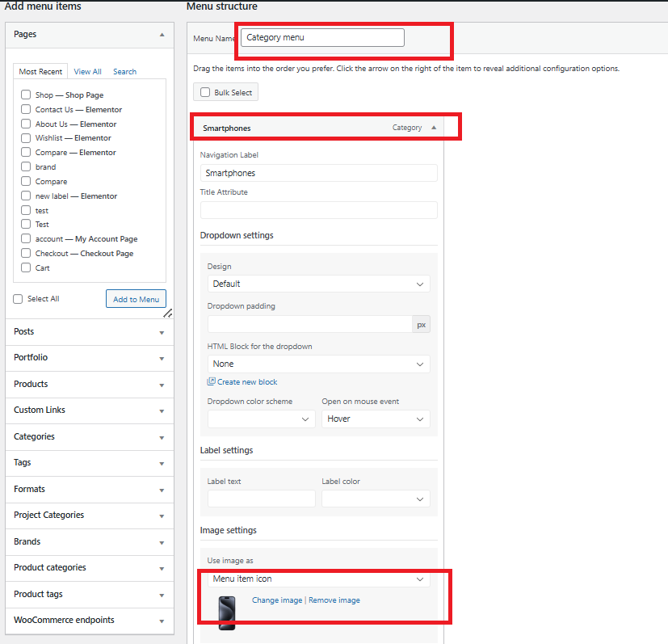668x644 pixels.
Task: Collapse the Pages panel arrow
Action: pyautogui.click(x=162, y=35)
